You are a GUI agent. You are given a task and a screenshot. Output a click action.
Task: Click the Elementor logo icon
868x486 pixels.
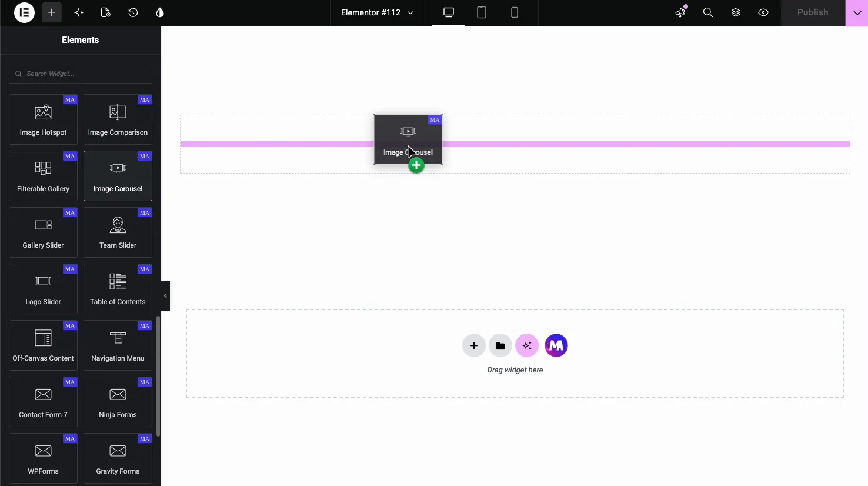pyautogui.click(x=24, y=12)
